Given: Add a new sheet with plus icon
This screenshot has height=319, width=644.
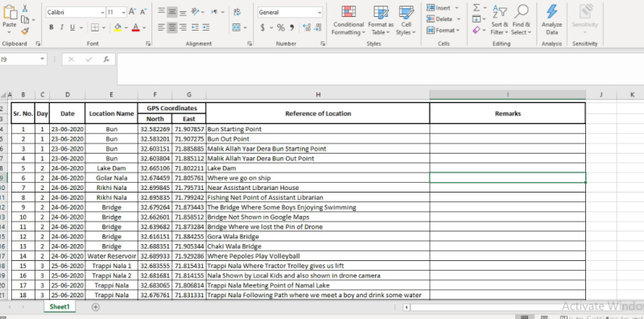Looking at the screenshot, I should (x=95, y=307).
